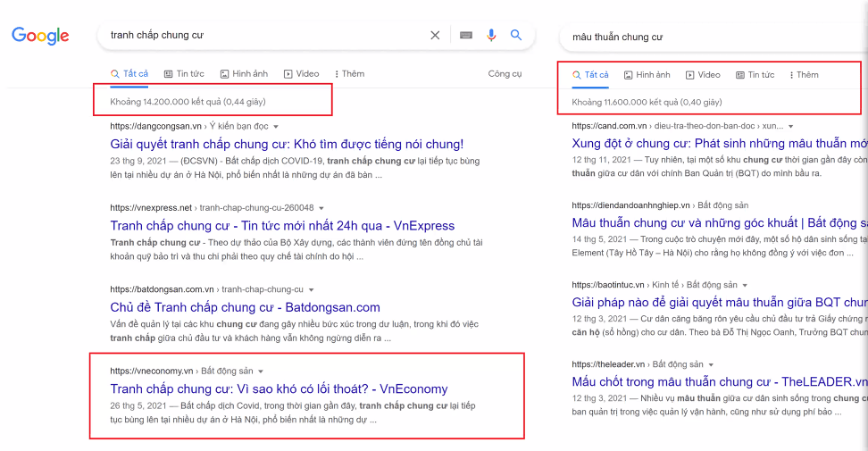Viewport: 868px width, 451px height.
Task: Open 'Mâu thuẫn chung cư và những góc khuất' result
Action: coord(720,223)
